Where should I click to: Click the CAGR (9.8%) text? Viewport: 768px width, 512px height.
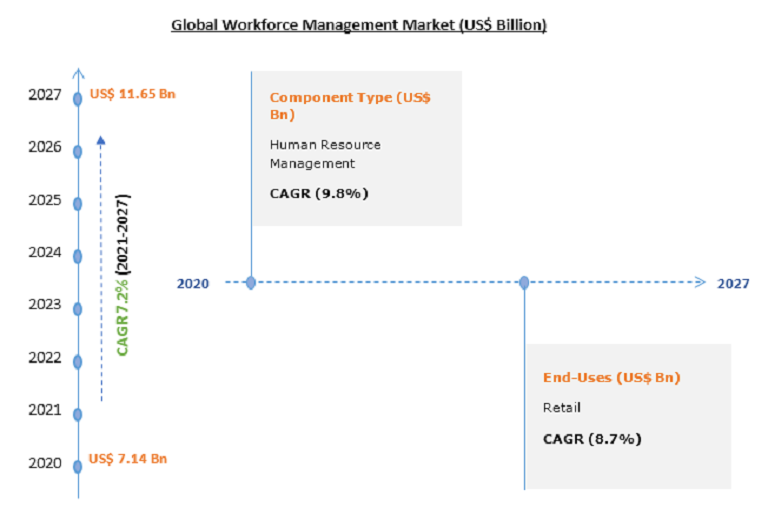click(x=319, y=194)
